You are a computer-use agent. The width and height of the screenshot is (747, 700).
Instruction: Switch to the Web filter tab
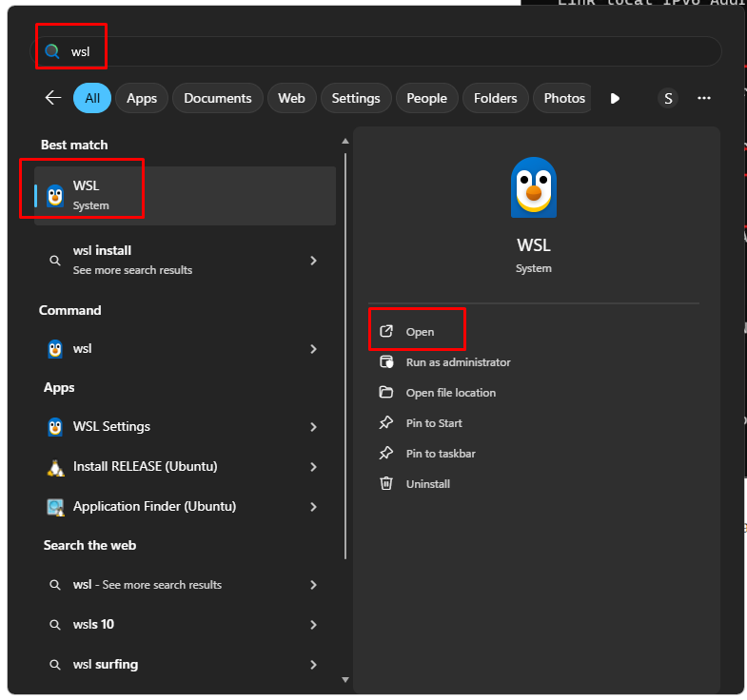point(291,98)
